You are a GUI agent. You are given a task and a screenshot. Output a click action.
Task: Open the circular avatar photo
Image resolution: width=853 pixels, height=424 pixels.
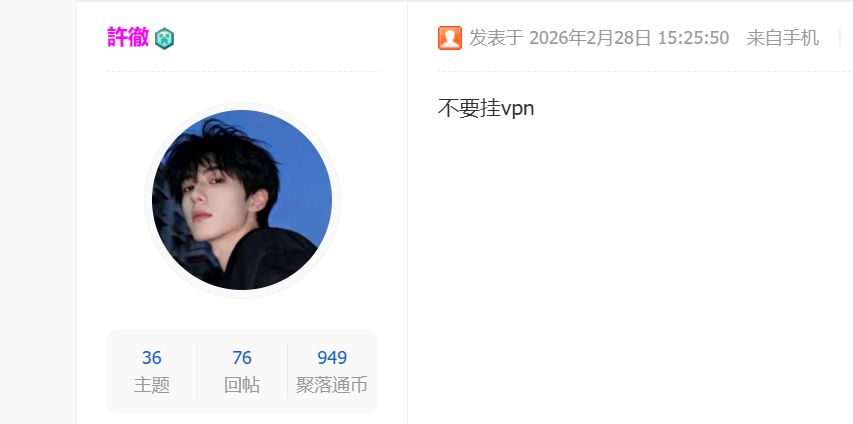click(242, 200)
